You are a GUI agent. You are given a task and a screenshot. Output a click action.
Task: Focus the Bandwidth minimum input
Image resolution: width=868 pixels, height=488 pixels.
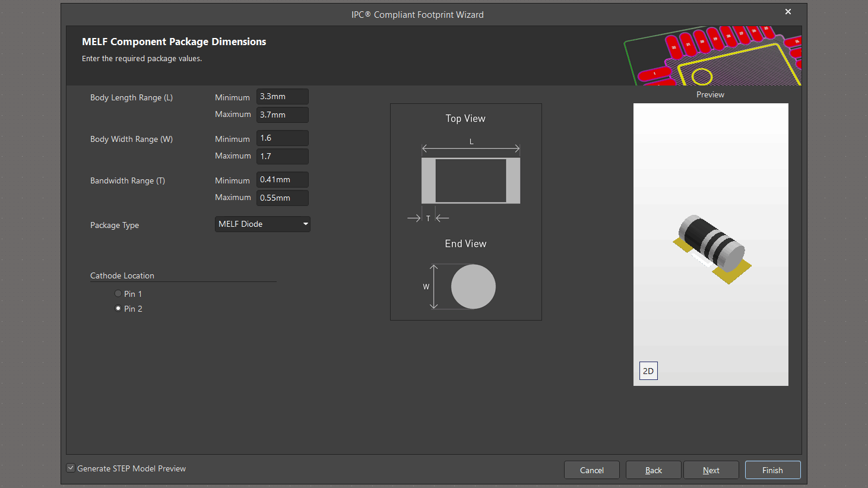click(x=282, y=180)
